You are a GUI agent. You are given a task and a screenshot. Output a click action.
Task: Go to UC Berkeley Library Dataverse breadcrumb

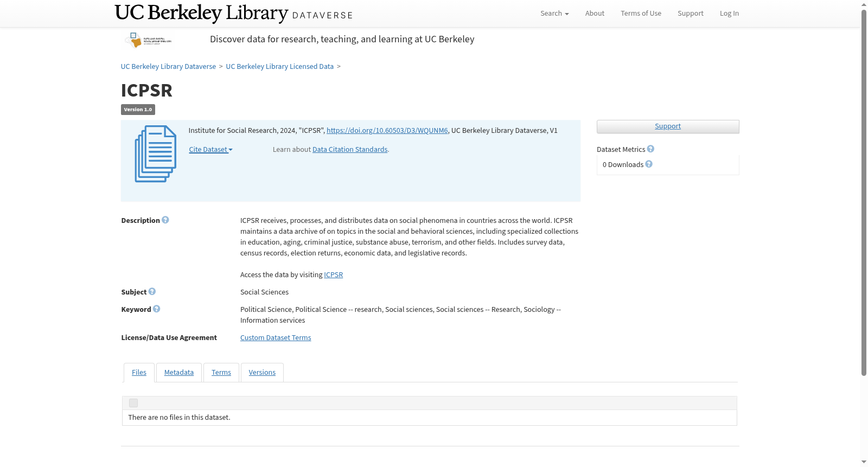tap(168, 67)
